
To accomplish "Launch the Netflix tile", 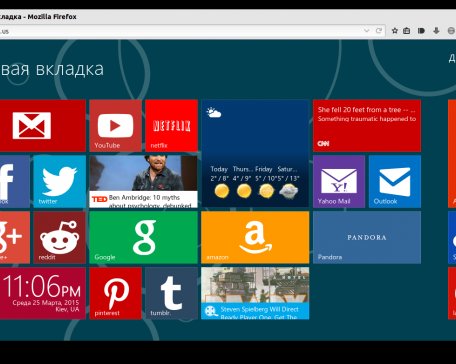I will click(x=171, y=126).
